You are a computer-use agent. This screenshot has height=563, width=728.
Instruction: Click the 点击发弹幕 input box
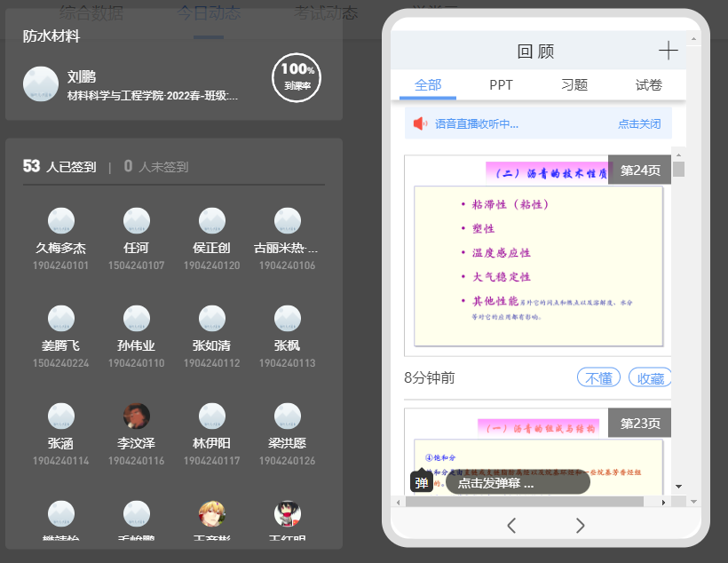coord(518,483)
